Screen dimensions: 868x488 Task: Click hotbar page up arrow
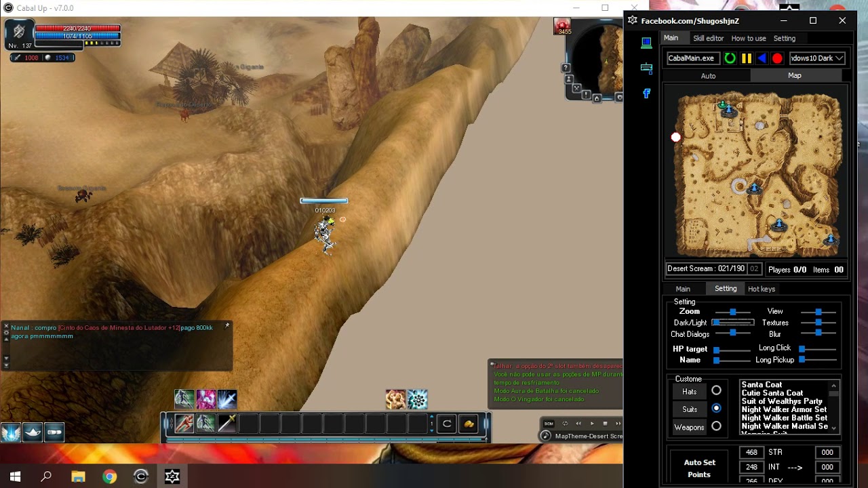(x=431, y=417)
